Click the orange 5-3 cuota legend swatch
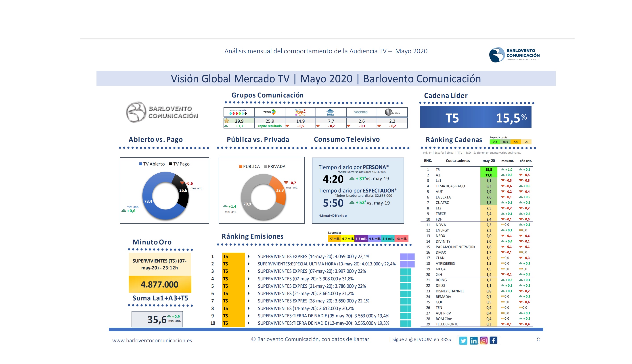Image resolution: width=632 pixels, height=364 pixels. tap(515, 142)
